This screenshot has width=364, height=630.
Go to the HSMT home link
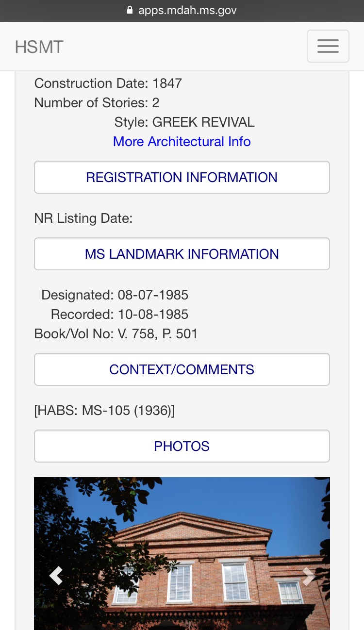tap(39, 47)
